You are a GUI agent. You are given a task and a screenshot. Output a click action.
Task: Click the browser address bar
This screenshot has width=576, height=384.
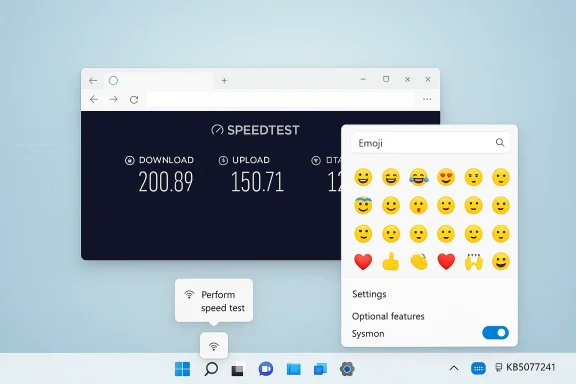click(280, 99)
